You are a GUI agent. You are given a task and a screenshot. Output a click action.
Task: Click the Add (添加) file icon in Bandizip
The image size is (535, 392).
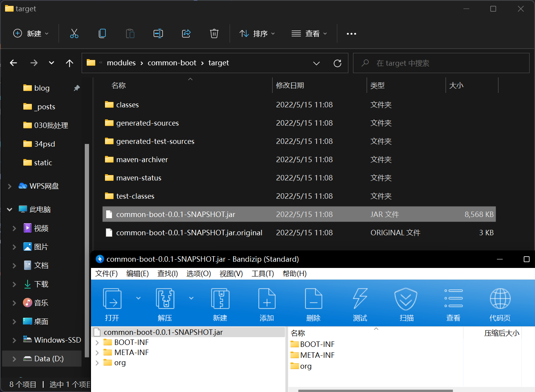tap(267, 299)
